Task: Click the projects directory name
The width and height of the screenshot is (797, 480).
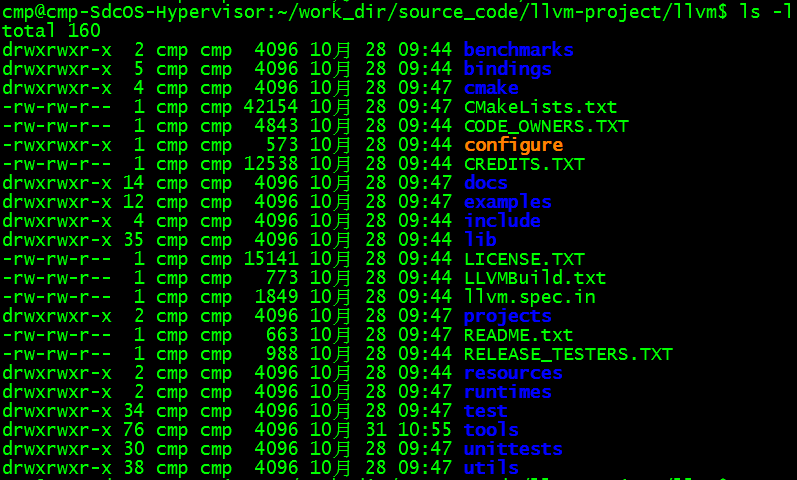Action: (507, 316)
